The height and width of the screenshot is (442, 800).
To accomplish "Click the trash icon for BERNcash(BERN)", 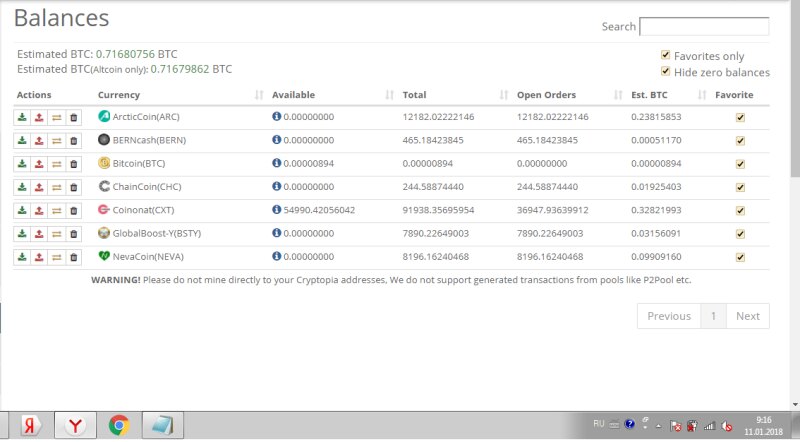I will tap(73, 140).
